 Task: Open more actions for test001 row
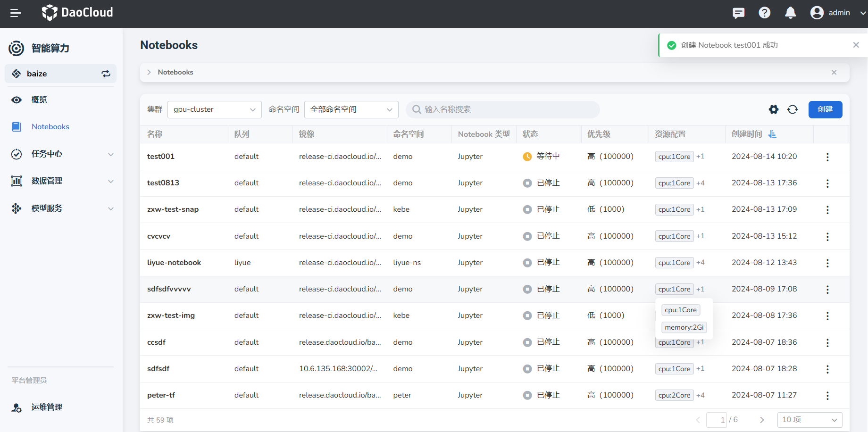827,157
